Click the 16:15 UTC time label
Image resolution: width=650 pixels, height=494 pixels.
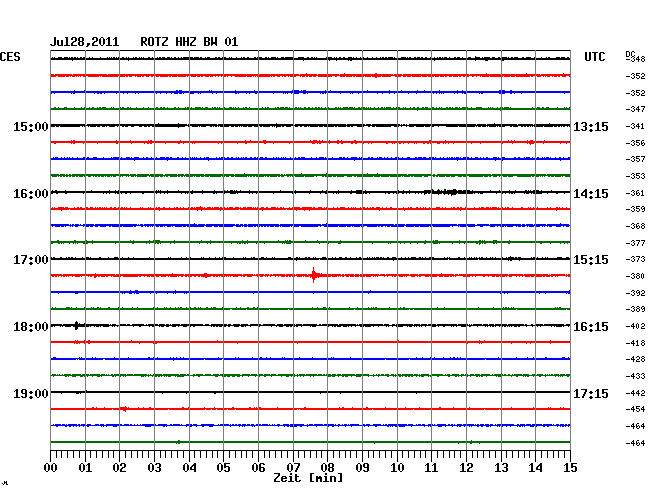pos(591,327)
